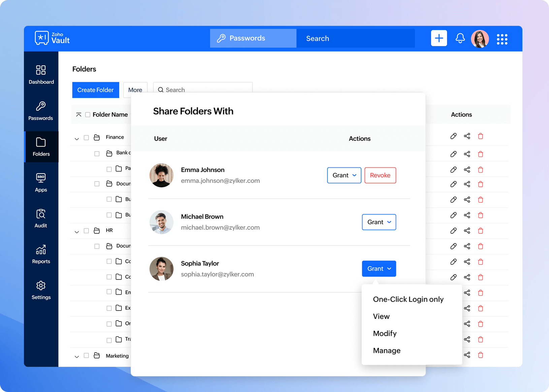Image resolution: width=549 pixels, height=392 pixels.
Task: Delete a folder using the red trash icon
Action: point(481,136)
